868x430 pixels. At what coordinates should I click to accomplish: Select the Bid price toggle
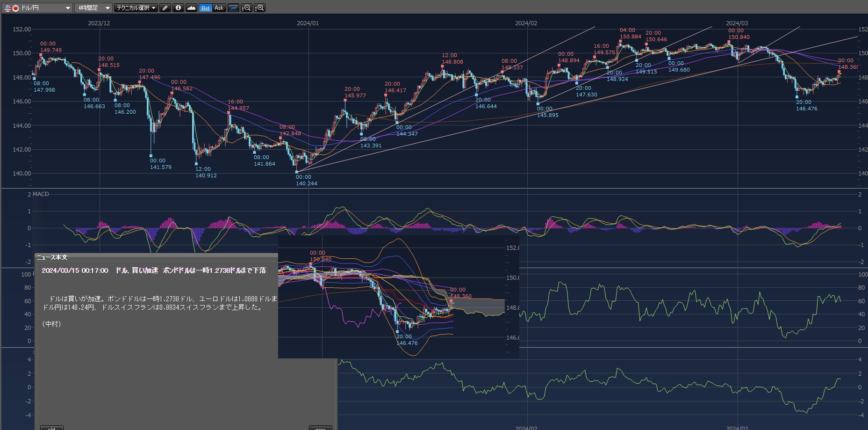click(x=205, y=8)
